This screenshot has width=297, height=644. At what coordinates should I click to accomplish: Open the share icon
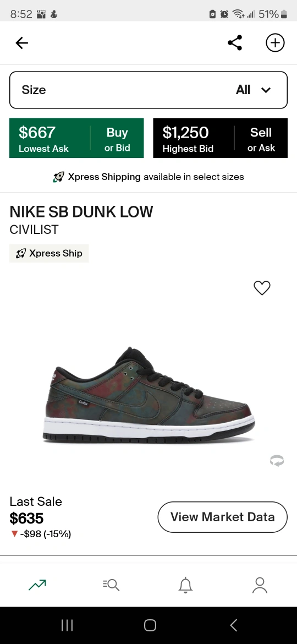(x=235, y=43)
